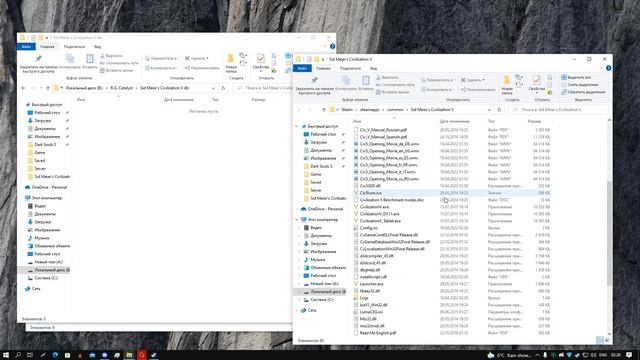Click Pin to Quick Access in front window
640x360 pixels.
point(314,86)
